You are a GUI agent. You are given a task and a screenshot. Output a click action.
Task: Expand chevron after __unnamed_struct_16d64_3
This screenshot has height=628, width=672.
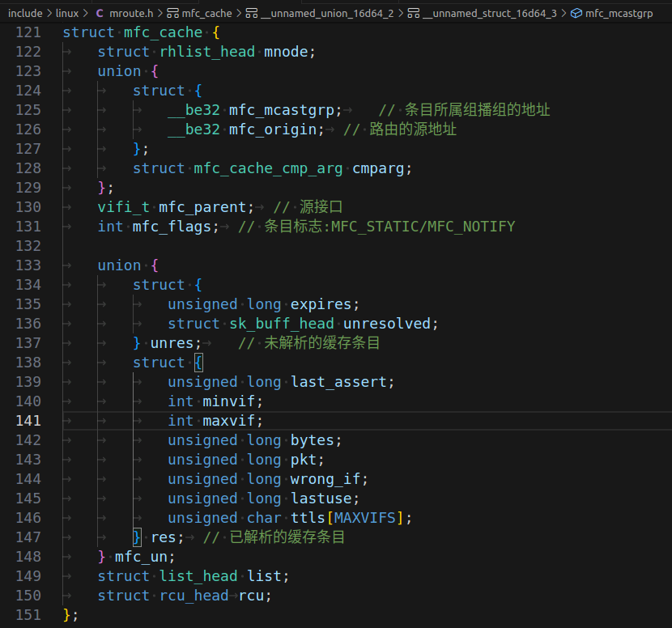click(564, 13)
